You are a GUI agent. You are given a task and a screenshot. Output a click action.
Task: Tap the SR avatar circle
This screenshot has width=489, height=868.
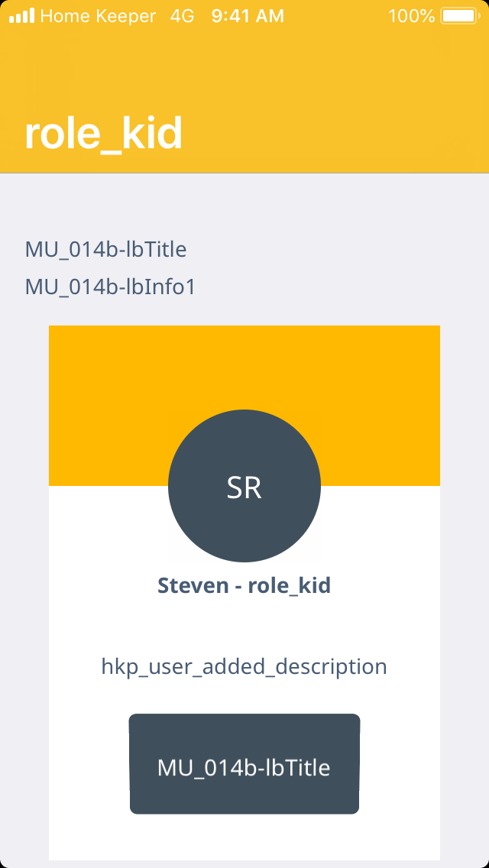pyautogui.click(x=244, y=487)
